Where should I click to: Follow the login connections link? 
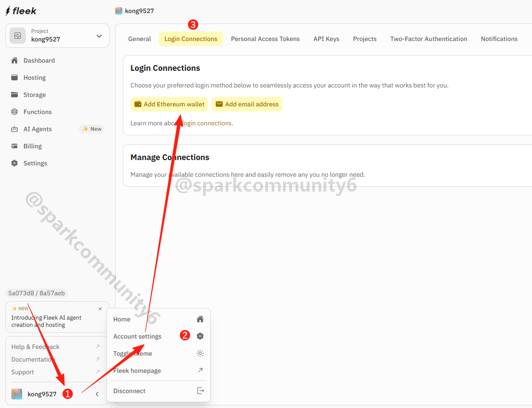(207, 124)
